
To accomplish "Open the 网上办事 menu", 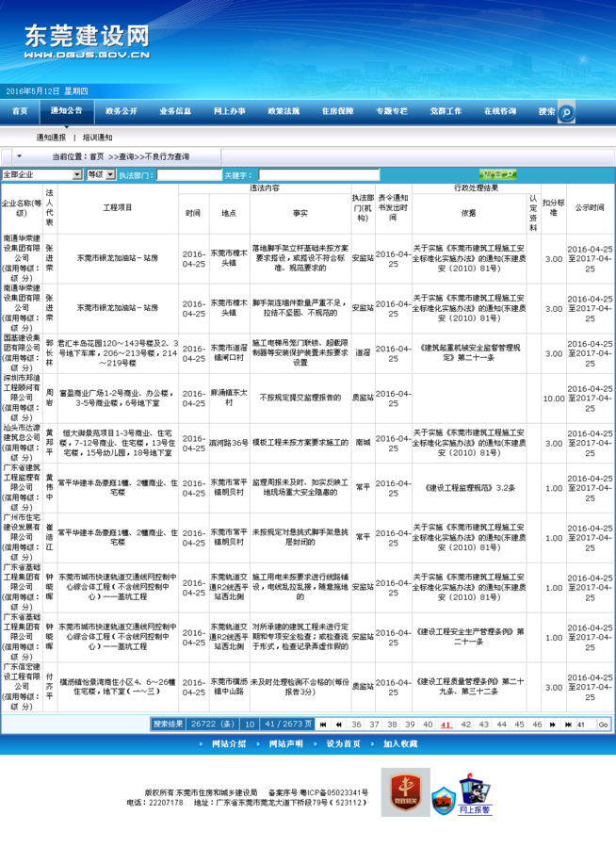I will coord(230,111).
